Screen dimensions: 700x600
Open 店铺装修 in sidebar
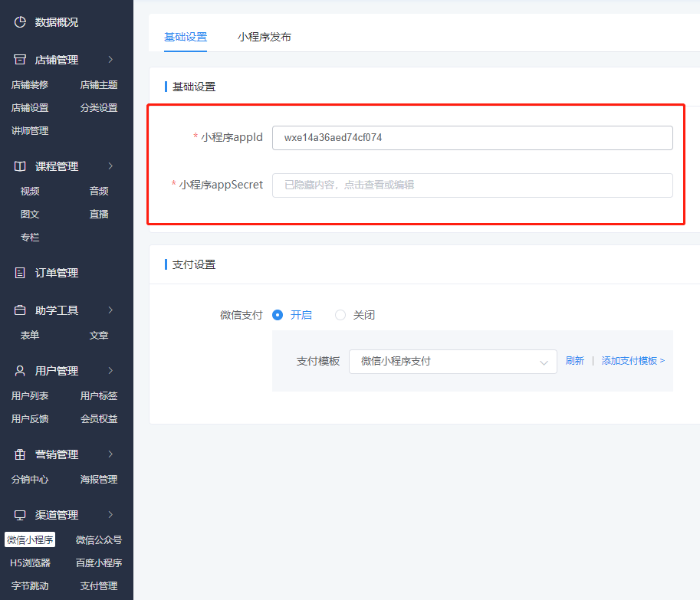[x=30, y=85]
